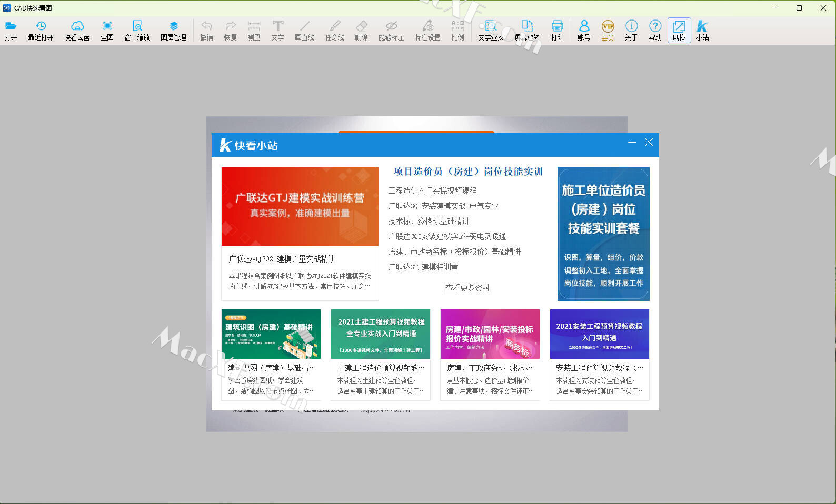Screen dimensions: 836x504
Task: Open 房建、市政商务标（投标报价）基础精讲 link
Action: coord(454,251)
